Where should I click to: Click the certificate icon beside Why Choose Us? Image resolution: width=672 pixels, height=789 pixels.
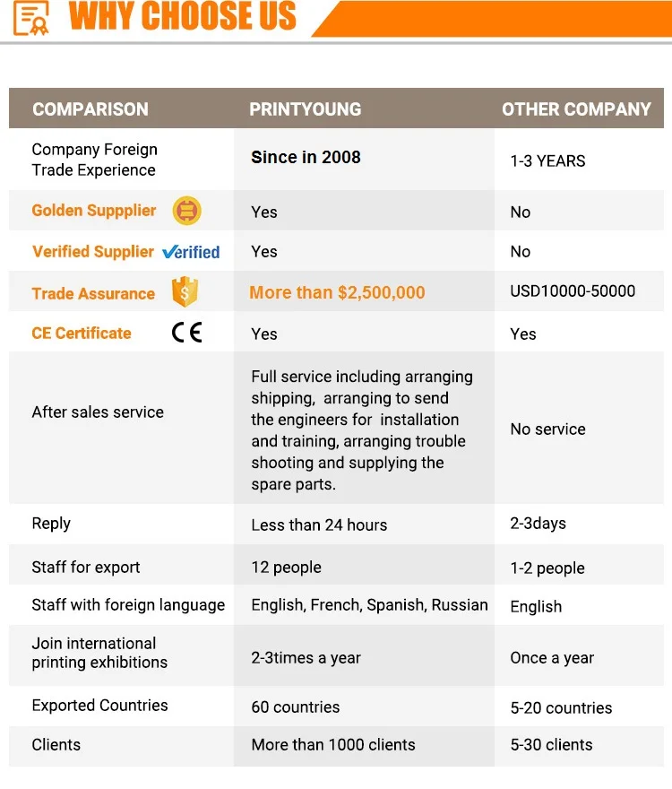coord(31,18)
